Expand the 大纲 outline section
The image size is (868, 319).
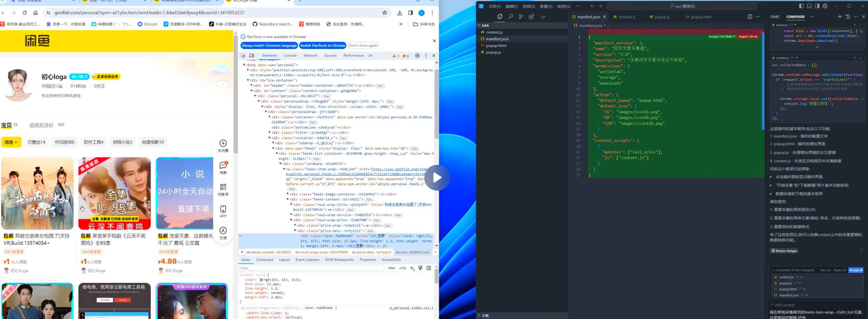[x=479, y=315]
